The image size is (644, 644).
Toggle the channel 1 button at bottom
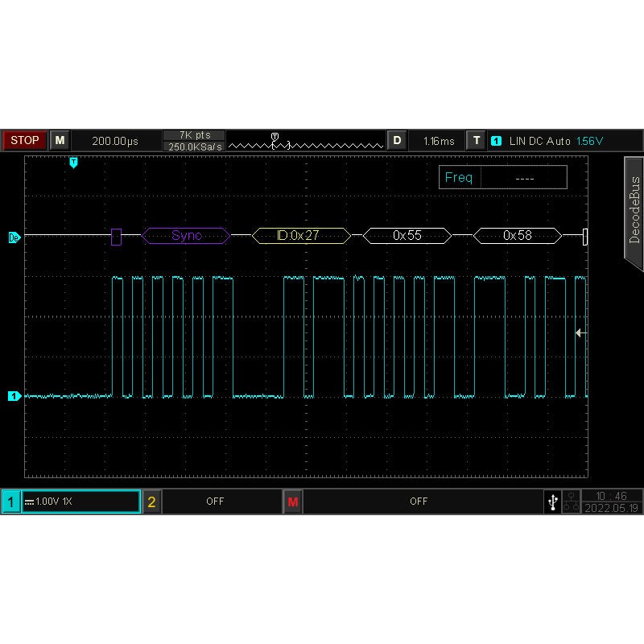pyautogui.click(x=11, y=502)
